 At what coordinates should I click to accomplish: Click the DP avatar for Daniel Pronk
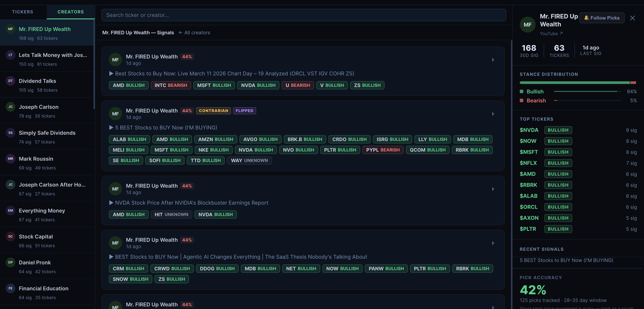coord(11,262)
